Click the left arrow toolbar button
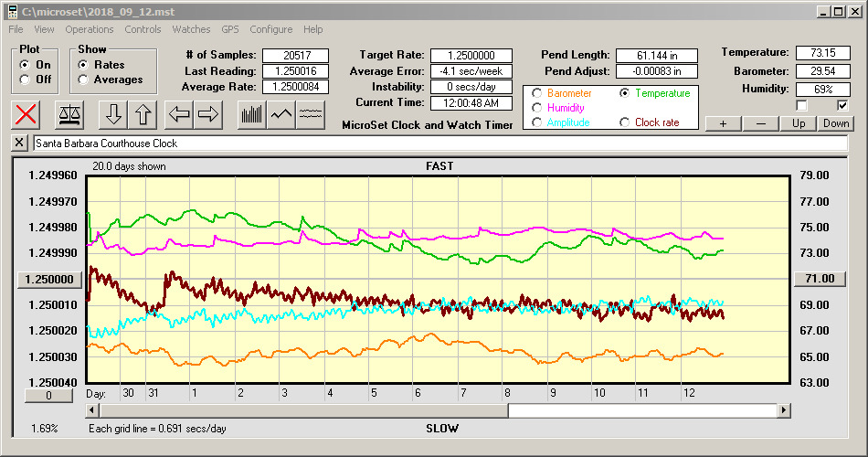Viewport: 868px width, 457px height. point(179,114)
